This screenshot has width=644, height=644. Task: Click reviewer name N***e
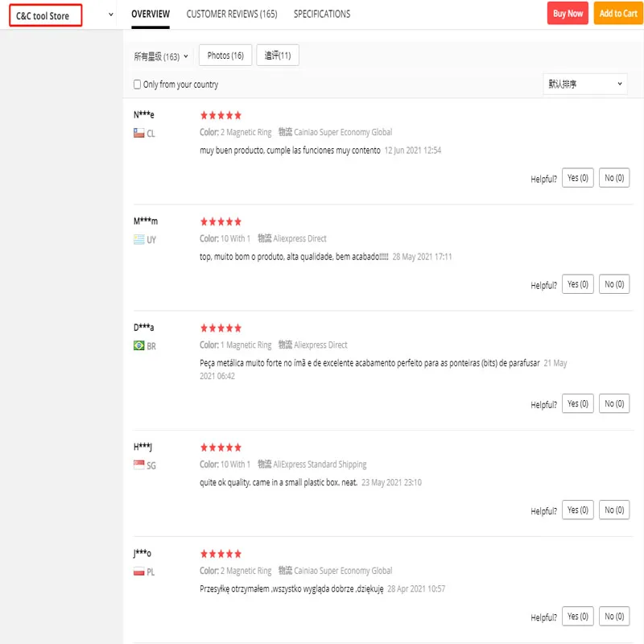tap(144, 114)
